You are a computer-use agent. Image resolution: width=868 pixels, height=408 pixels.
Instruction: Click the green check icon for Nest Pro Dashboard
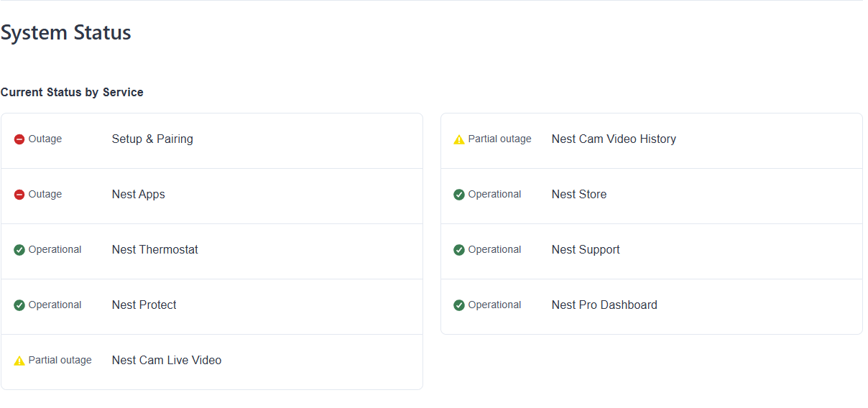(459, 305)
